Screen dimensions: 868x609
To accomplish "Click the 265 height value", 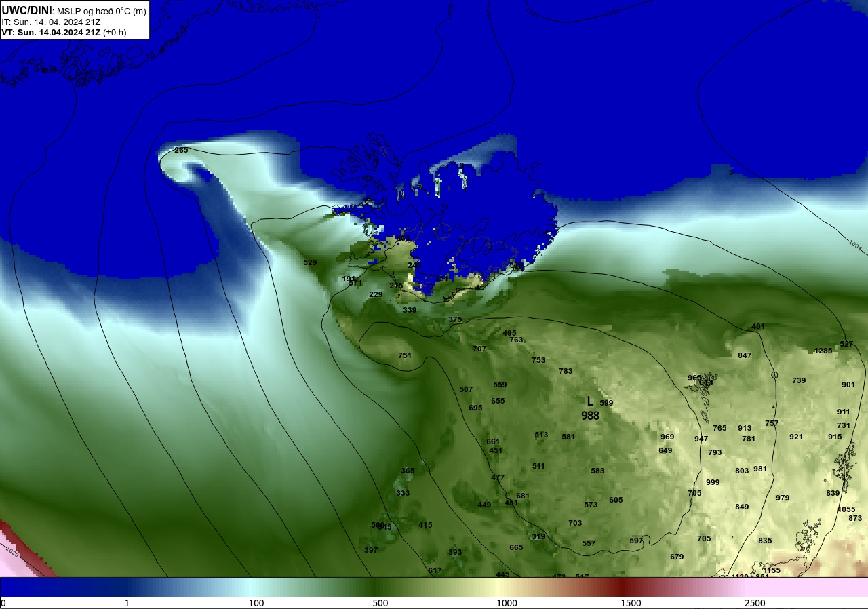I will point(181,150).
